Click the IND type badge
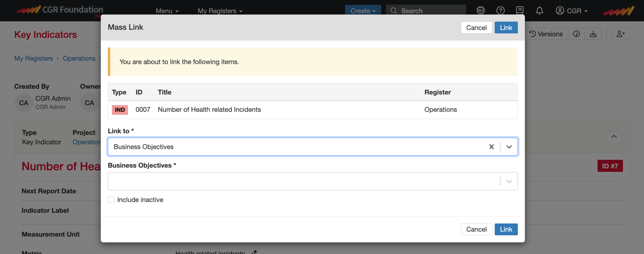Image resolution: width=644 pixels, height=254 pixels. 120,109
